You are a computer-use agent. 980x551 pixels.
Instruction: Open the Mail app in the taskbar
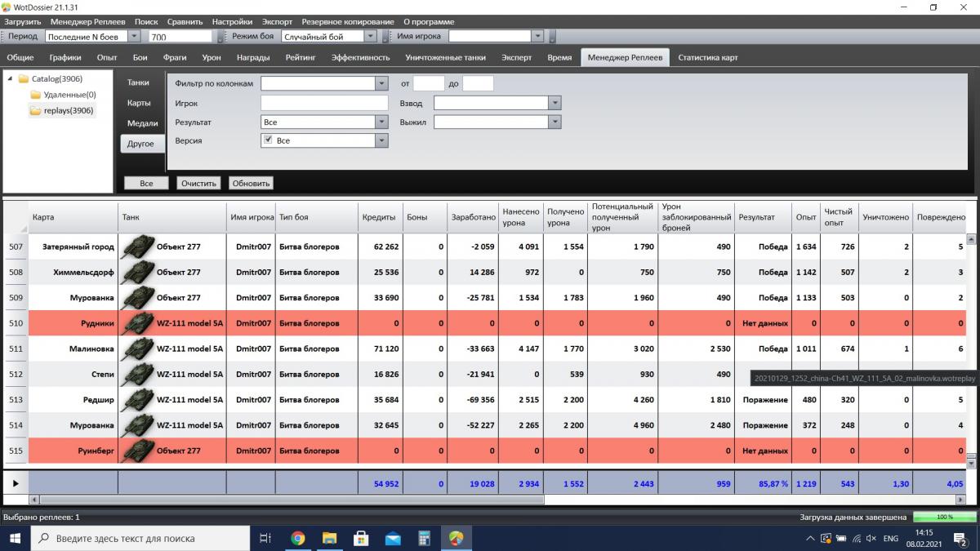point(393,538)
